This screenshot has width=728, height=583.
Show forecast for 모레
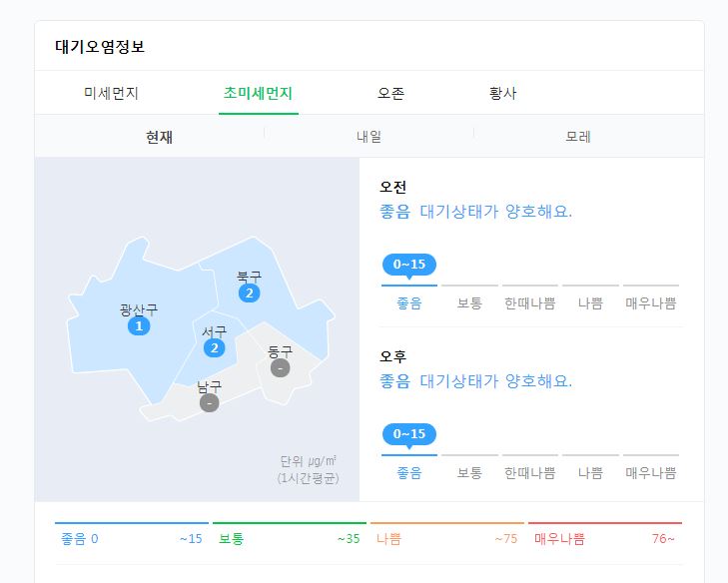[578, 137]
